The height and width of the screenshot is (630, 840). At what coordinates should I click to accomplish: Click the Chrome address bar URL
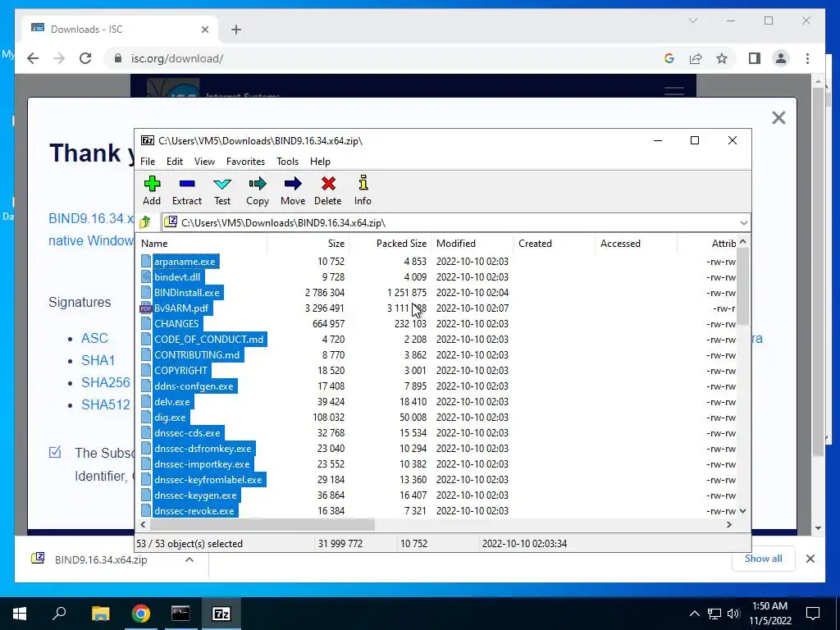coord(177,58)
